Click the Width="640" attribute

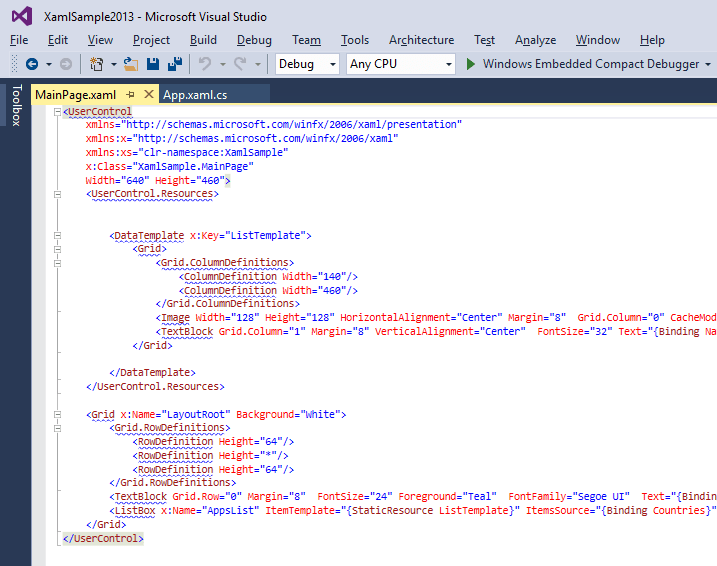click(x=118, y=181)
